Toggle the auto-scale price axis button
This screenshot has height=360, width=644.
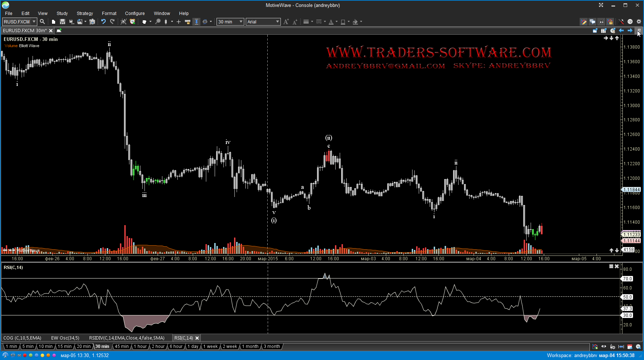196,22
